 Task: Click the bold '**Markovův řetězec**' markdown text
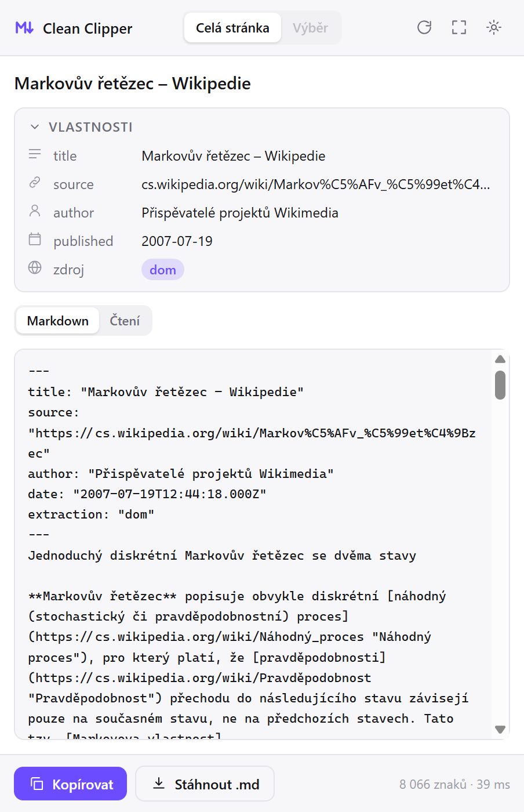[103, 596]
